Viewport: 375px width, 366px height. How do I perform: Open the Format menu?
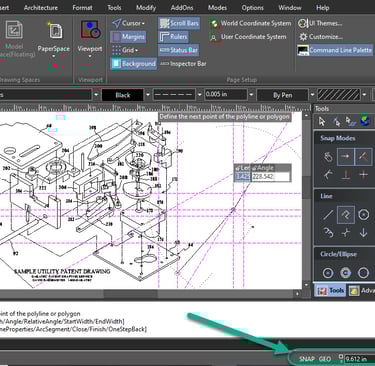(82, 7)
